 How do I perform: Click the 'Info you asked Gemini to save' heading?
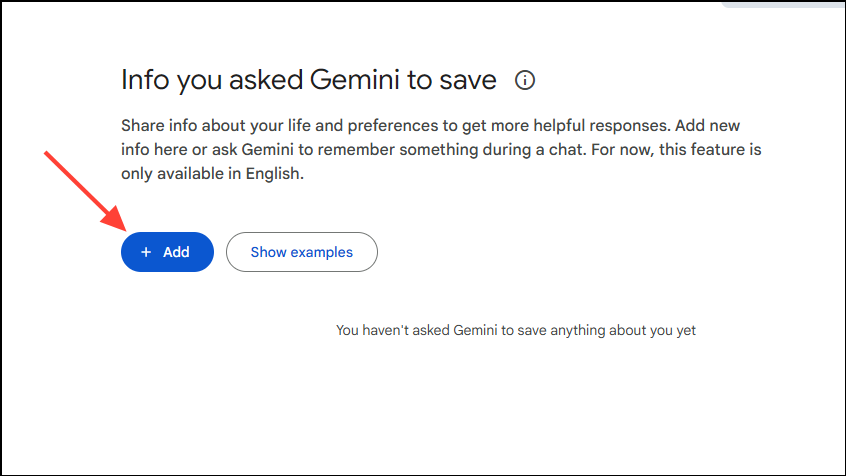pos(308,80)
